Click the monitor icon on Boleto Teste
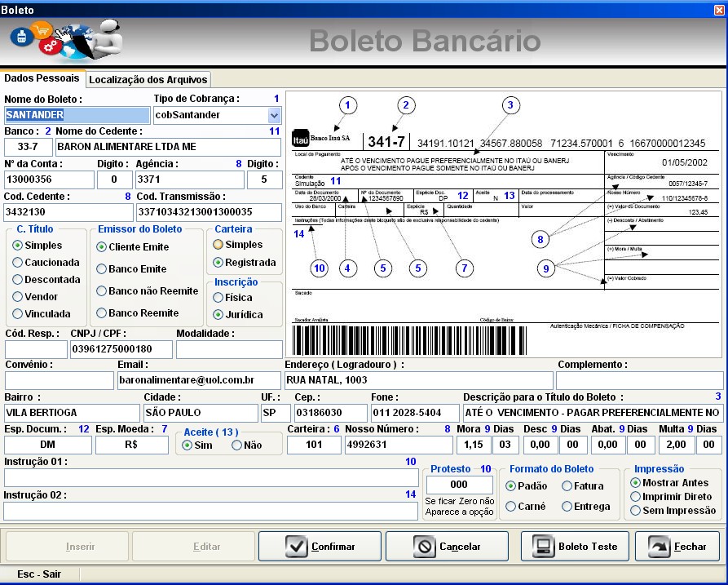This screenshot has height=585, width=728. tap(542, 547)
